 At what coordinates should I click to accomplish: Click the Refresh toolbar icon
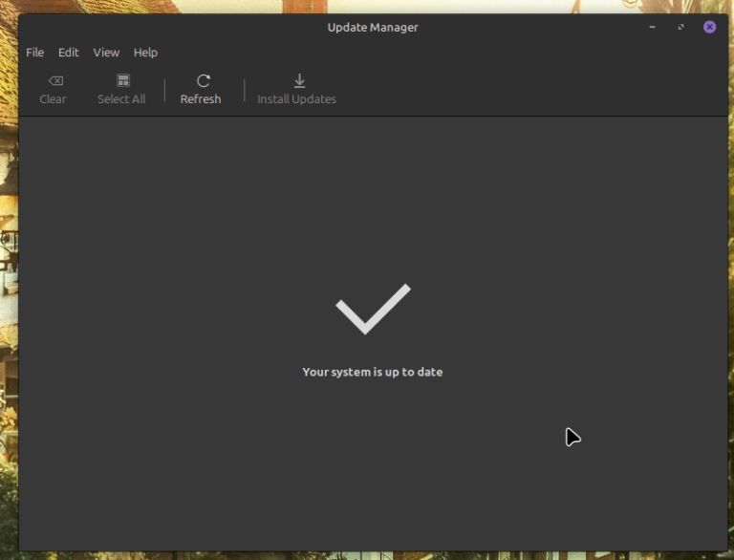[x=204, y=80]
